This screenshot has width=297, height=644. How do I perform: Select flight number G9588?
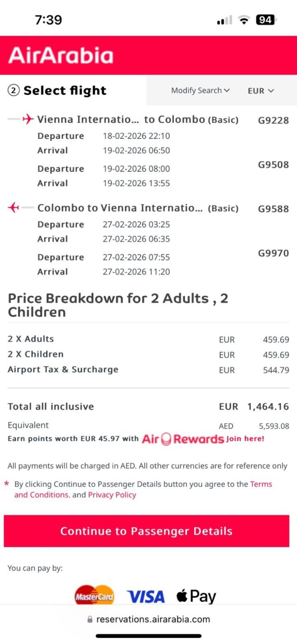coord(273,209)
